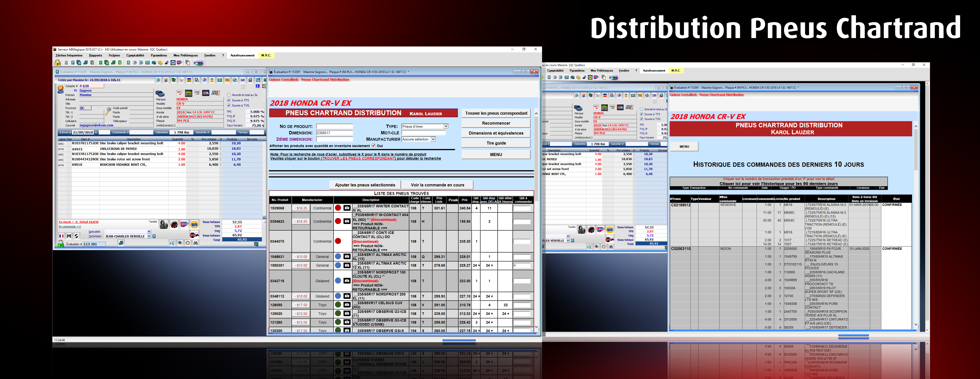Open Autofinancement menu in order history screen
The image size is (980, 379).
pos(654,71)
